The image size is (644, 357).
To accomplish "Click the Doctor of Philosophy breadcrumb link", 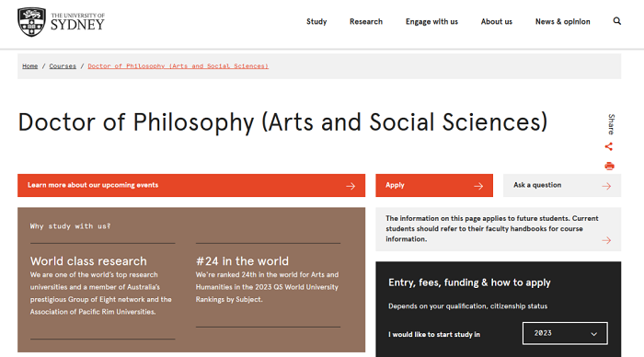I will (178, 66).
